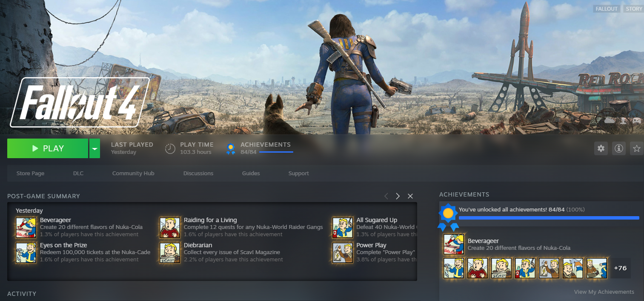The image size is (644, 301).
Task: Open the DLC tab
Action: point(78,173)
